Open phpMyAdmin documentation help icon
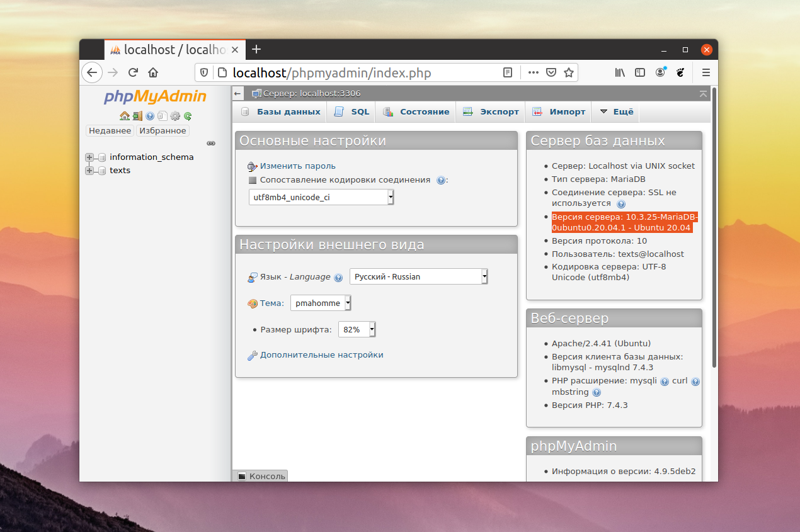Image resolution: width=800 pixels, height=532 pixels. pyautogui.click(x=150, y=116)
